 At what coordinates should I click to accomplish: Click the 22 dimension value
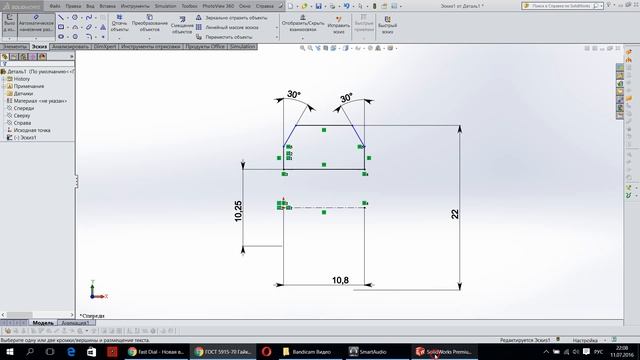[x=455, y=214]
